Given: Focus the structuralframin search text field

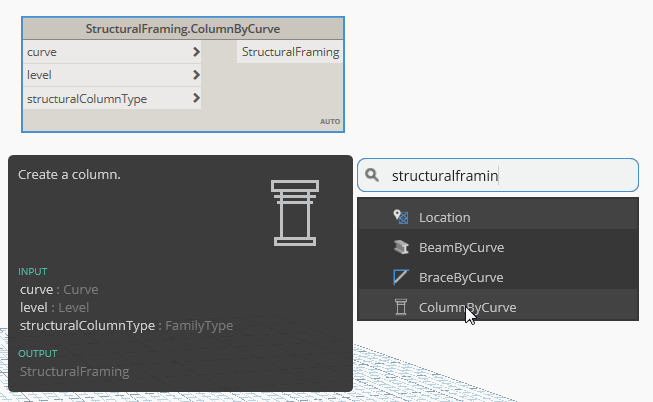Looking at the screenshot, I should point(510,175).
